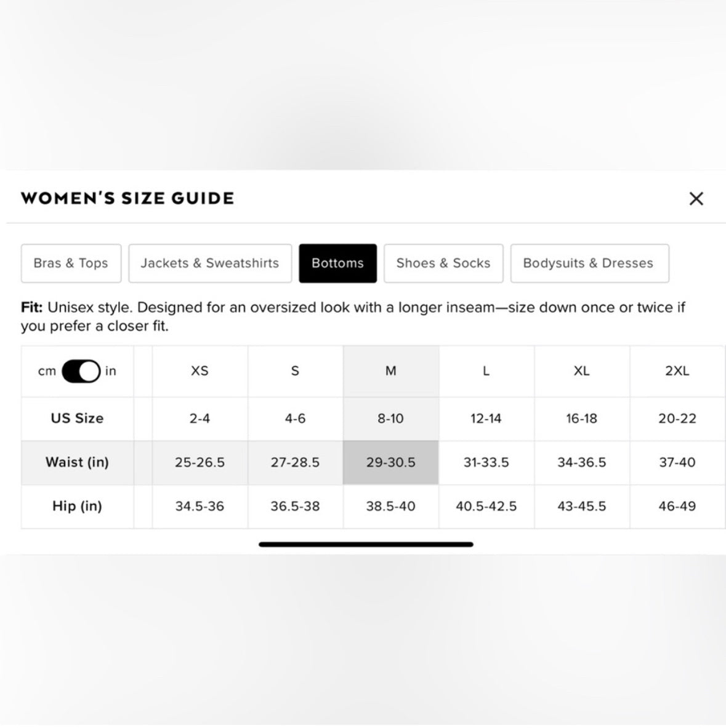Image resolution: width=726 pixels, height=728 pixels.
Task: Select the 2XL size column header
Action: (677, 371)
